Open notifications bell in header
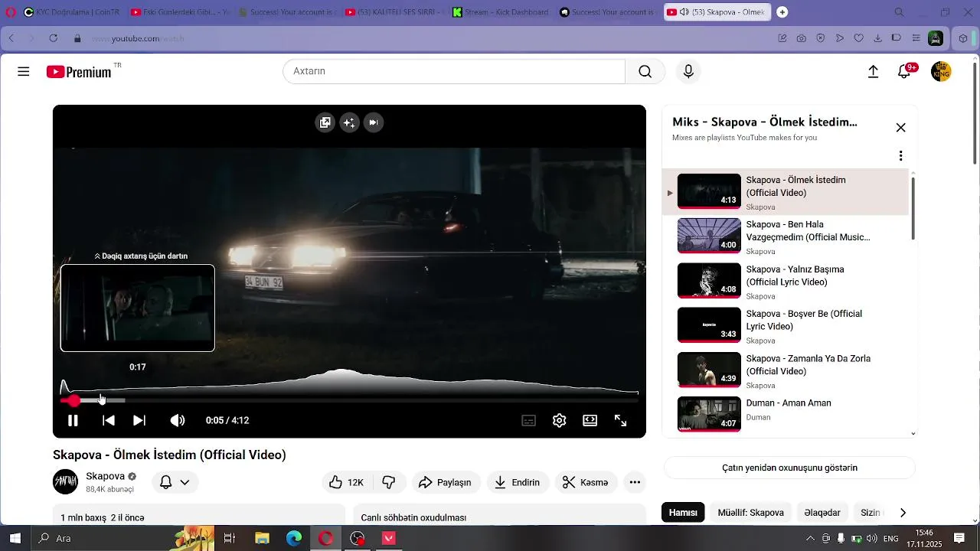 [904, 71]
